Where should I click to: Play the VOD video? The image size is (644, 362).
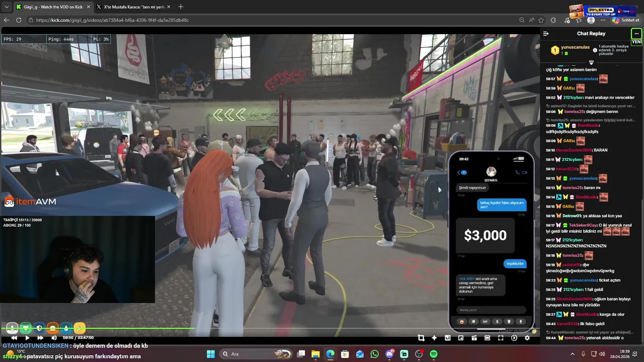point(27,338)
